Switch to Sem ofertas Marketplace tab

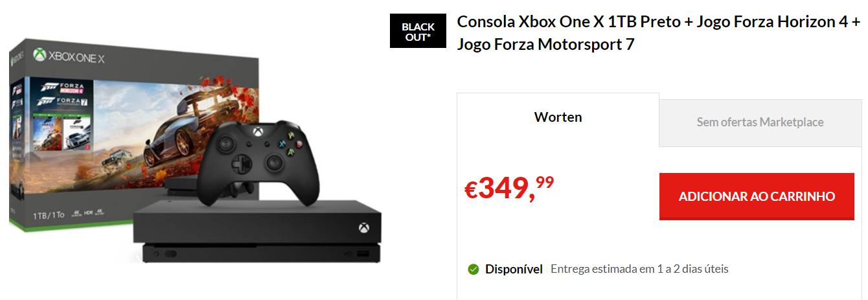click(x=760, y=122)
